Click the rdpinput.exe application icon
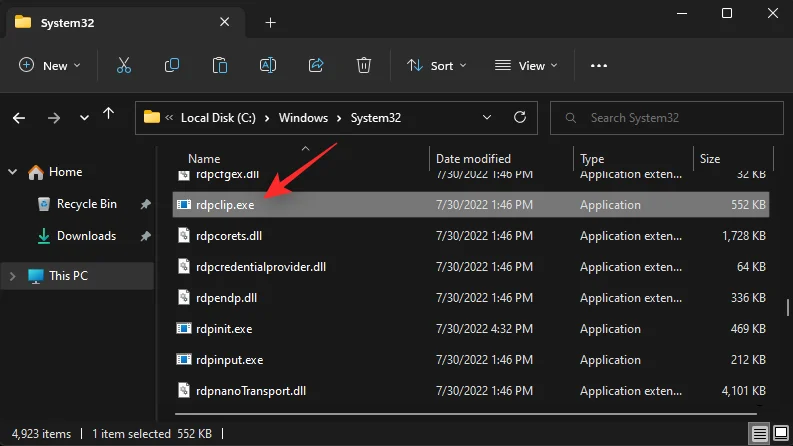The image size is (793, 446). 184,360
